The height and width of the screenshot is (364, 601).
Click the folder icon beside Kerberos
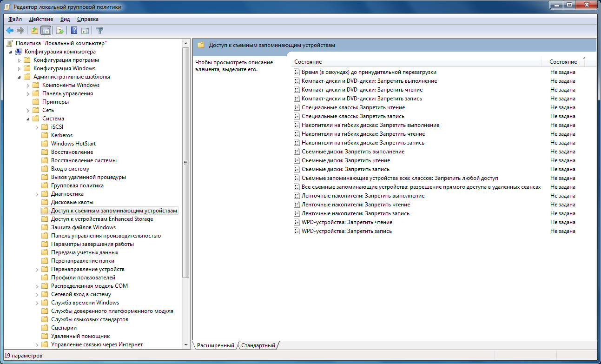click(x=45, y=135)
